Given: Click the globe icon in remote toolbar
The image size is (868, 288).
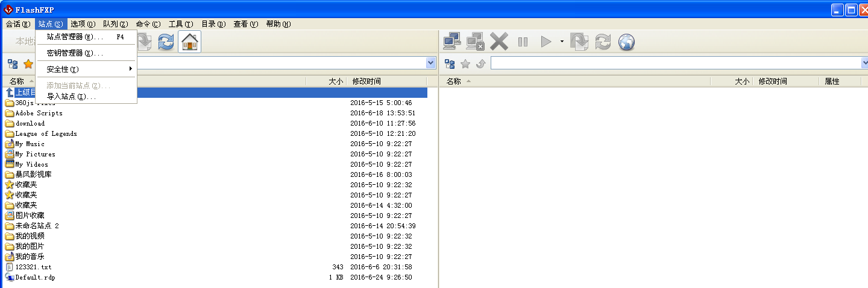Looking at the screenshot, I should [626, 42].
